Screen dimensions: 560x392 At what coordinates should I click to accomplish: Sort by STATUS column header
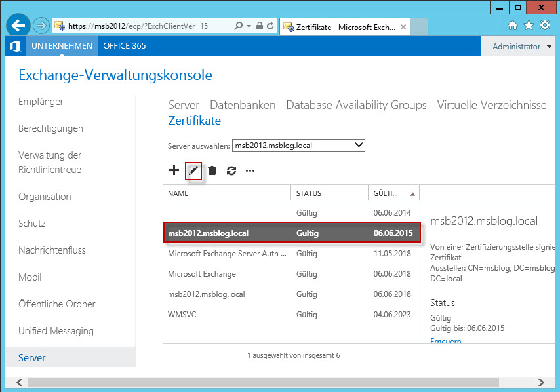coord(329,193)
